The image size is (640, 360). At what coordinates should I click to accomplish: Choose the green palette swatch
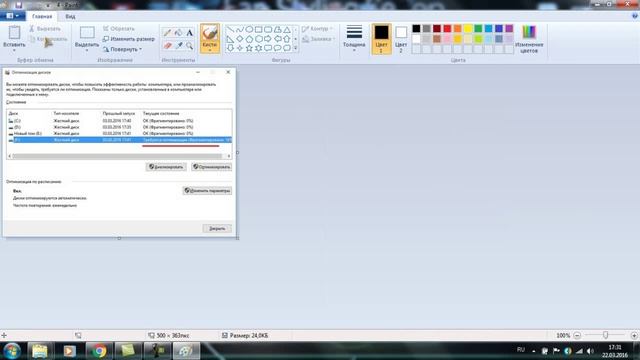point(478,29)
